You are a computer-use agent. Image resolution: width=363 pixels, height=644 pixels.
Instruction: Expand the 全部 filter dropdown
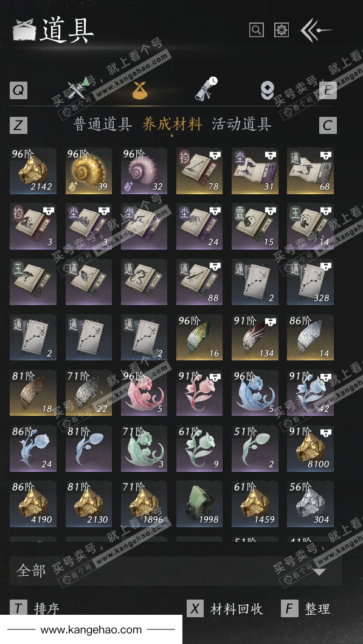tap(176, 571)
